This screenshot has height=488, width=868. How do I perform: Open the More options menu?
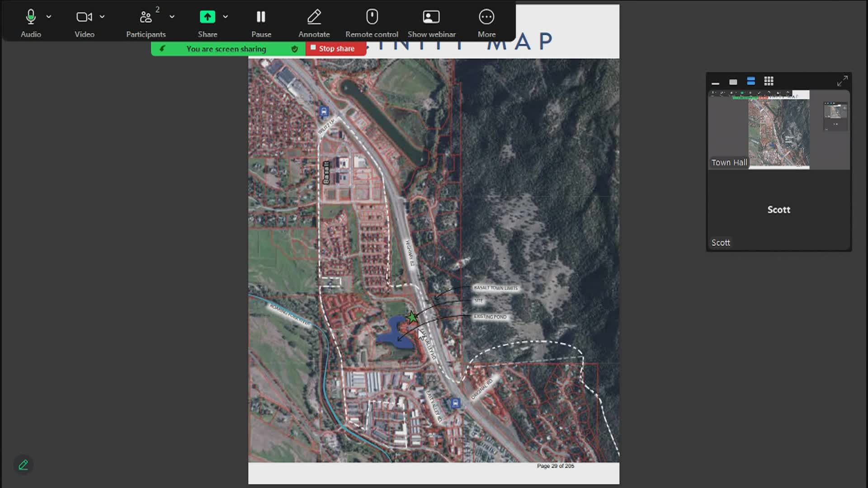click(486, 17)
